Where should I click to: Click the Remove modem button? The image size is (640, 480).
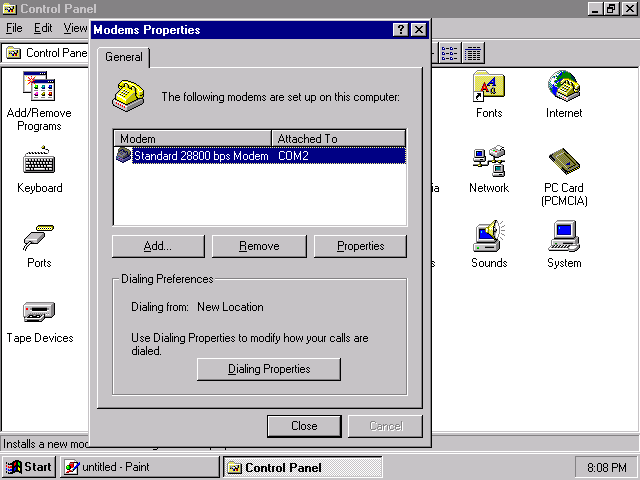click(259, 246)
